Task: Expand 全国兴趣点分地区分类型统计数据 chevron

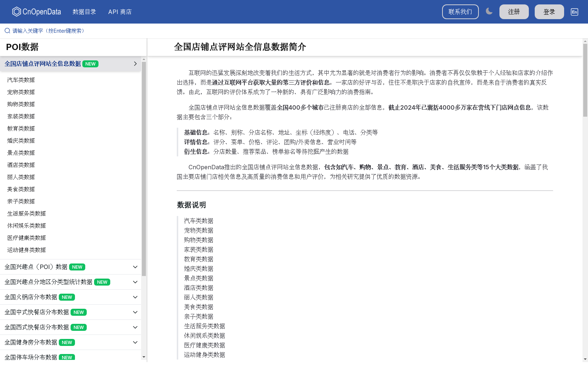Action: click(135, 282)
